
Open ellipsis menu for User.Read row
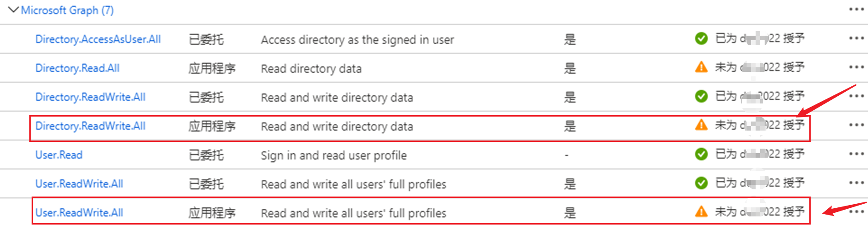click(856, 154)
